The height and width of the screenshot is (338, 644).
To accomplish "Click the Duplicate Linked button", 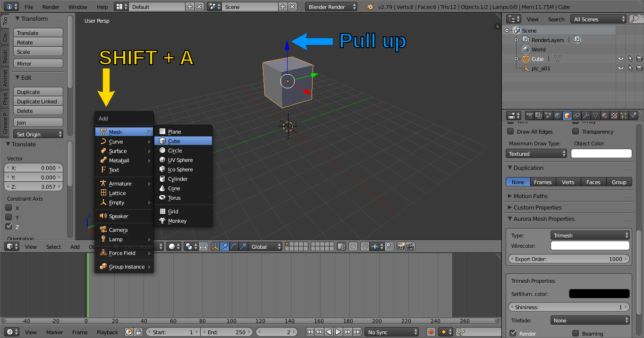I will click(38, 101).
